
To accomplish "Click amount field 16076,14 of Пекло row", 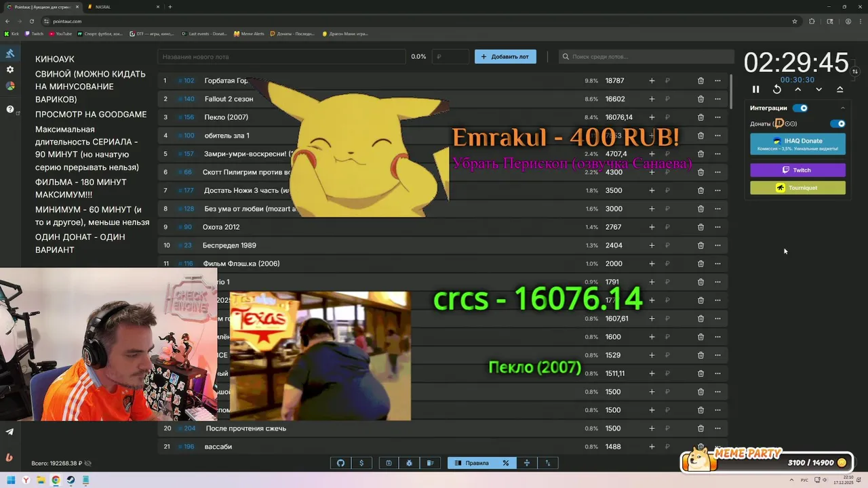I will click(619, 117).
